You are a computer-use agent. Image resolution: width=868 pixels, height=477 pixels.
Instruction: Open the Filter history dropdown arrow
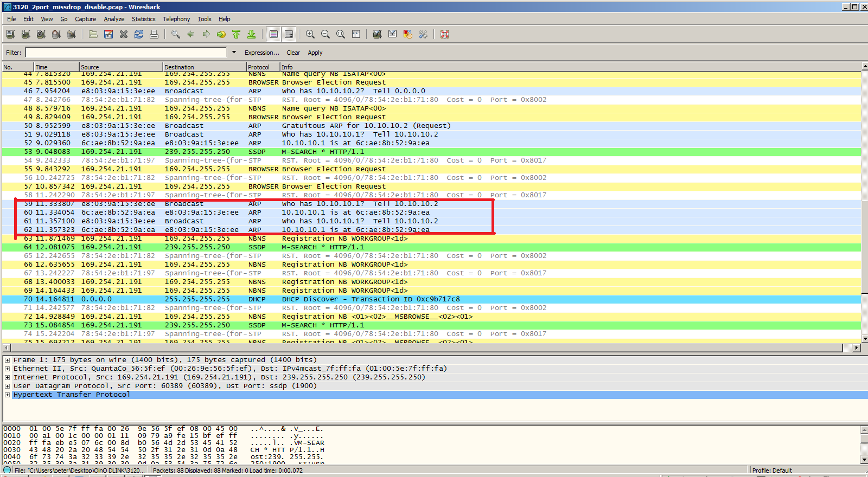coord(234,53)
